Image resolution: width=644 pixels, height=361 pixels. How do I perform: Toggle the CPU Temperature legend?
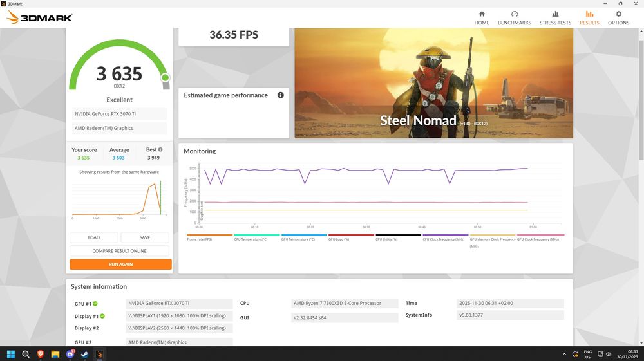[257, 237]
